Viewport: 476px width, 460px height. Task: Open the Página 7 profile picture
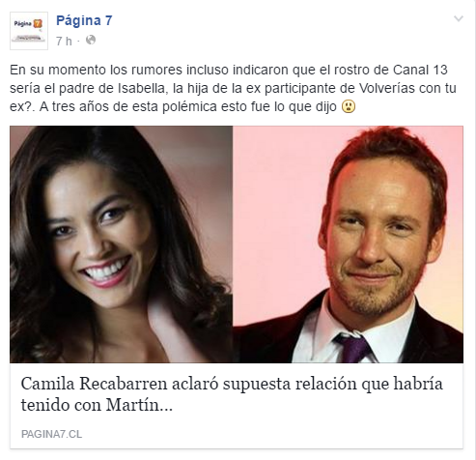click(29, 31)
